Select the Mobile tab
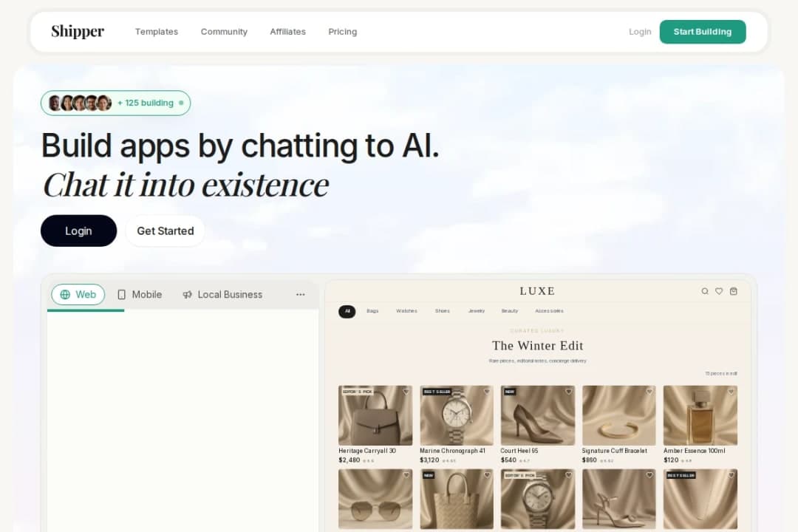The width and height of the screenshot is (798, 532). click(140, 294)
